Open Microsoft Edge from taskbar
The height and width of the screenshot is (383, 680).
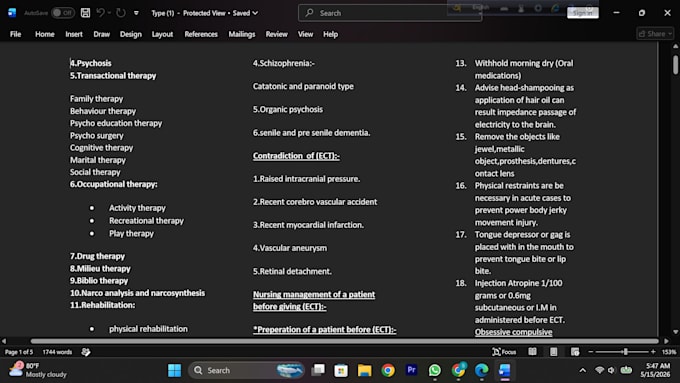[481, 370]
